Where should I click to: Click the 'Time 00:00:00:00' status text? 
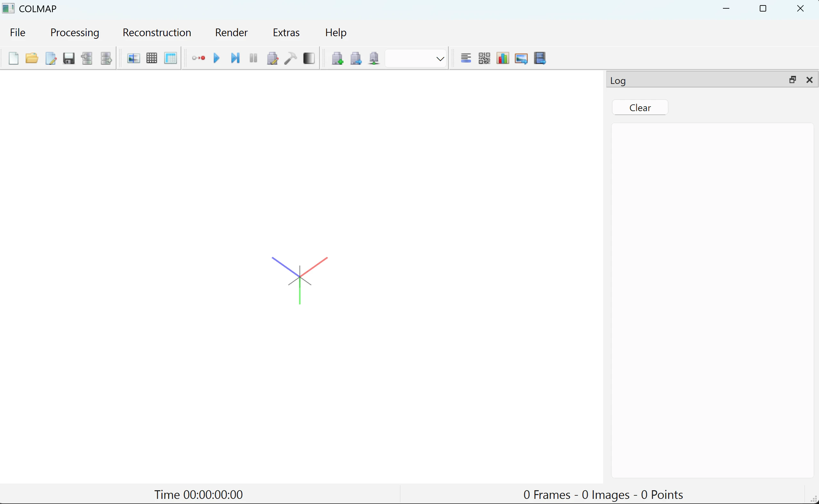click(198, 495)
